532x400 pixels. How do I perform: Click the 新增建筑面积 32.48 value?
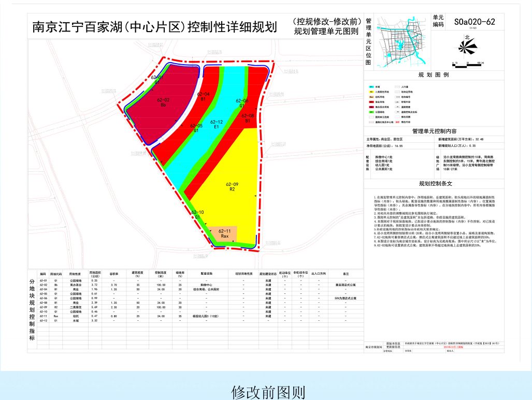tap(479, 139)
